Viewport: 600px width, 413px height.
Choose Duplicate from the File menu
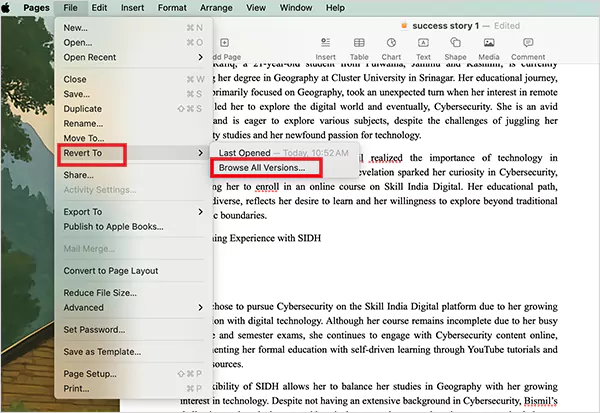(x=133, y=109)
